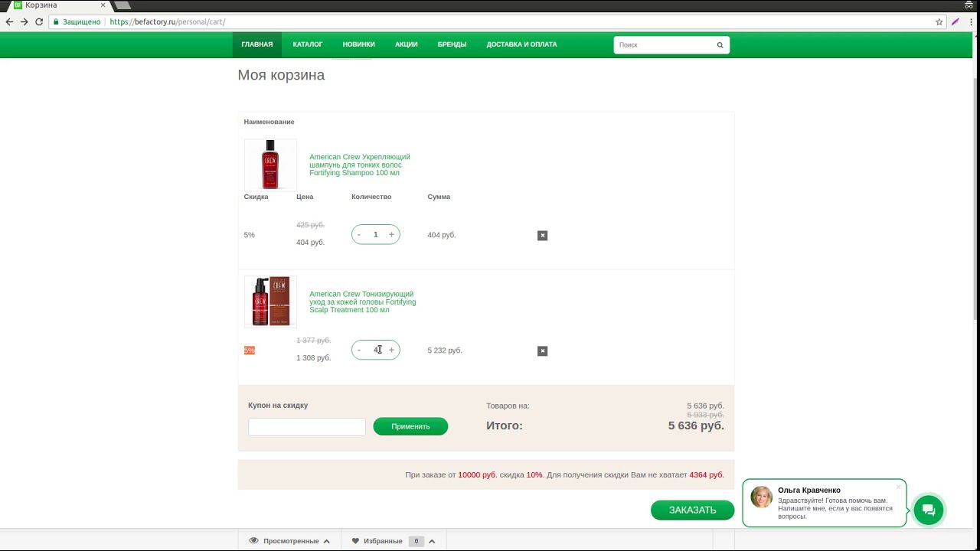Viewport: 980px width, 551px height.
Task: Open the Fortifying Shampoo 100 мл product link
Action: point(360,165)
